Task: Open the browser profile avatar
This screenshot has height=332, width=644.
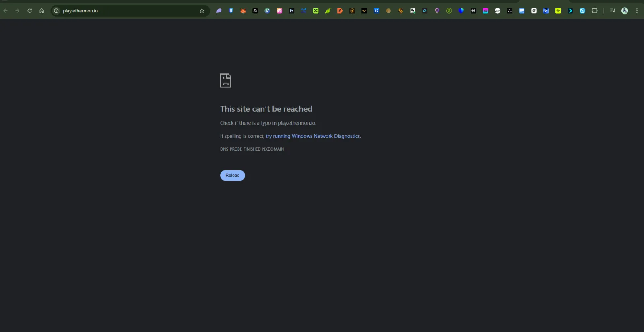Action: pyautogui.click(x=625, y=11)
